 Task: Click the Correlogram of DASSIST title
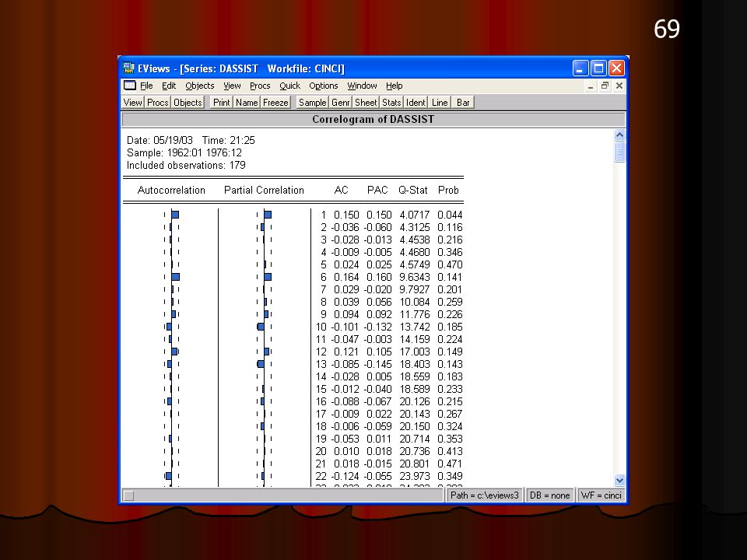(x=373, y=119)
